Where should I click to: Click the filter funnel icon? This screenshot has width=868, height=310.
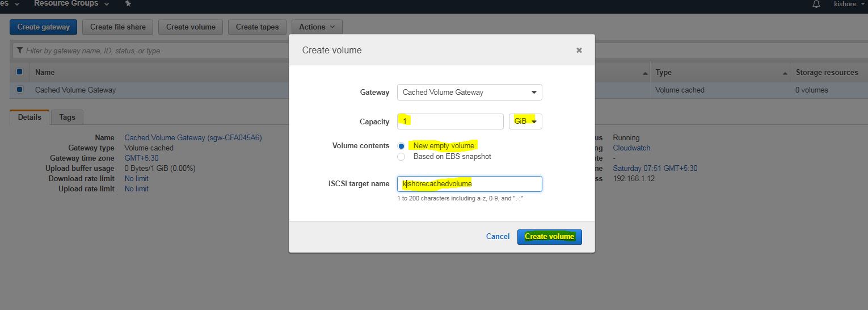point(20,51)
